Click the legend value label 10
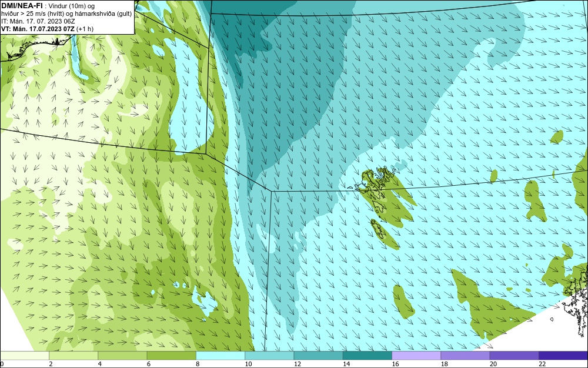Viewport: 588px width, 368px height. 248,364
